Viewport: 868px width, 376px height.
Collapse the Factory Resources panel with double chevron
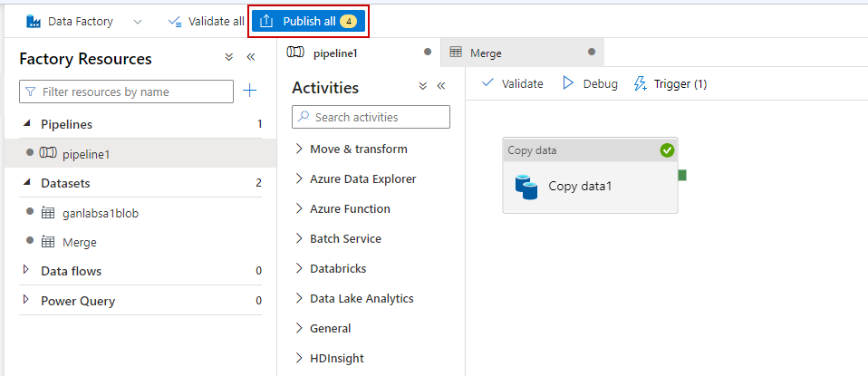coord(251,57)
